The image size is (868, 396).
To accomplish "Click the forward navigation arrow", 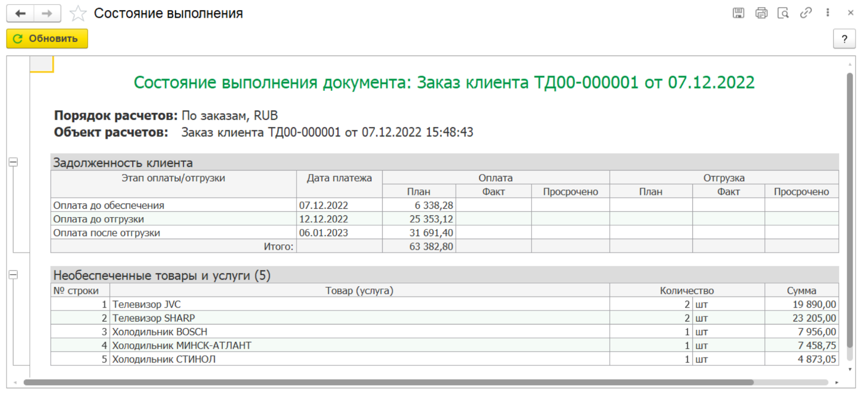I will [47, 14].
